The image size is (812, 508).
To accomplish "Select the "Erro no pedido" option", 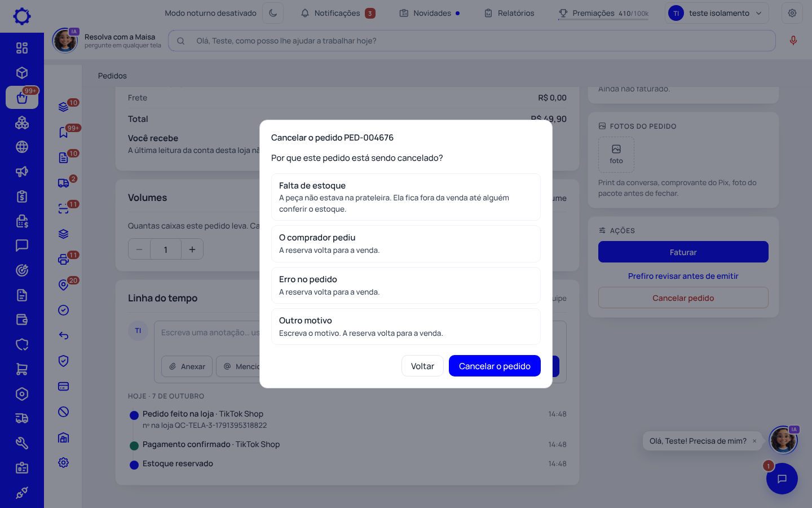I will pos(406,286).
